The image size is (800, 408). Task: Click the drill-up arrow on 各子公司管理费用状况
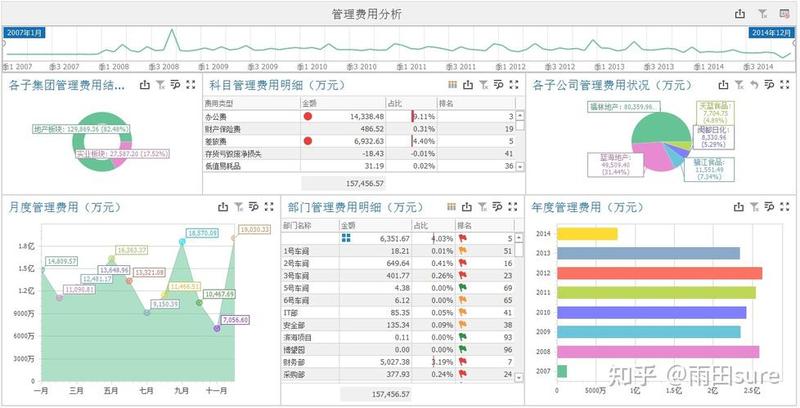pyautogui.click(x=754, y=85)
